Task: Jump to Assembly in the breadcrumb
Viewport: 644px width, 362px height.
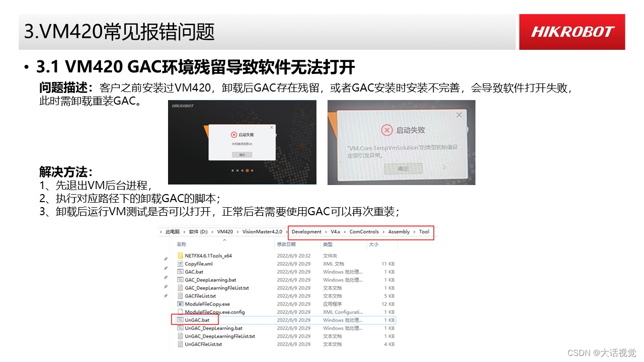Action: coord(398,232)
